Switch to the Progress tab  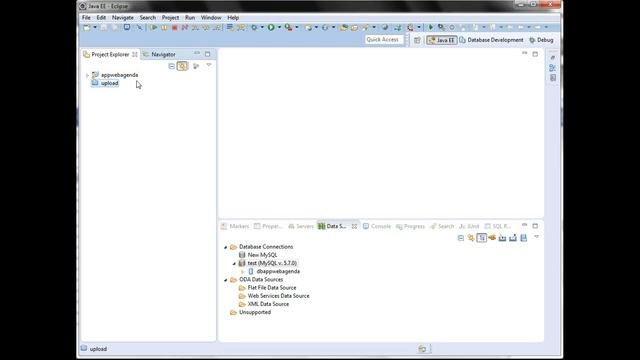click(410, 226)
